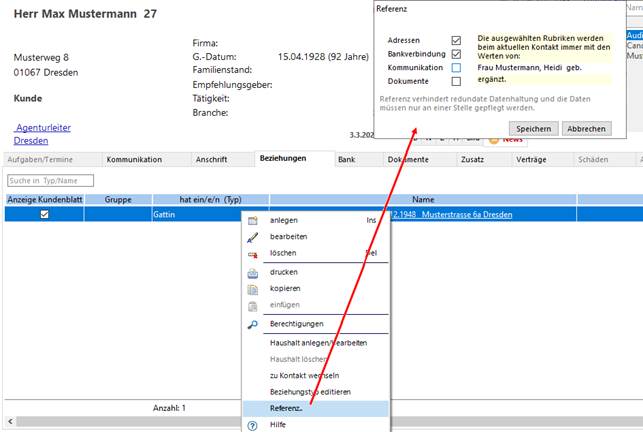Click the 'Hilfe' question mark icon
Screen dimensions: 643x432
[253, 425]
